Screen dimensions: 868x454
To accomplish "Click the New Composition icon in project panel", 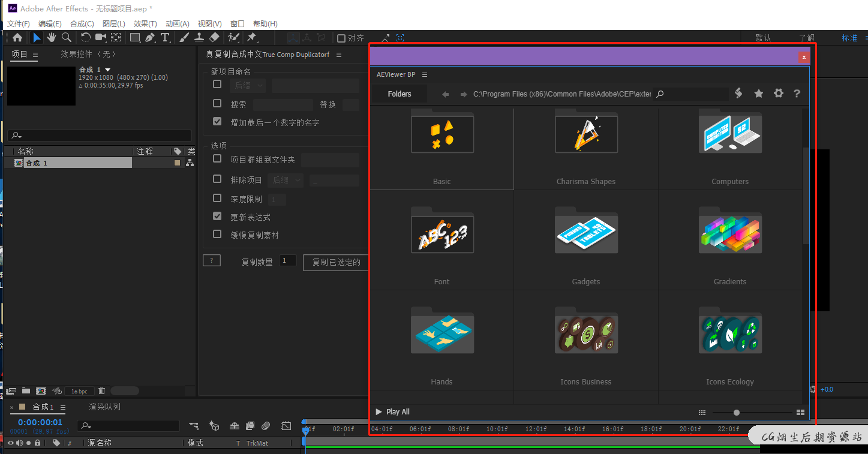I will (x=41, y=391).
